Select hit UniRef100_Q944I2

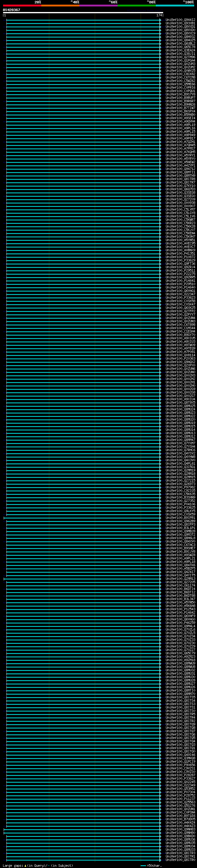(x=180, y=20)
